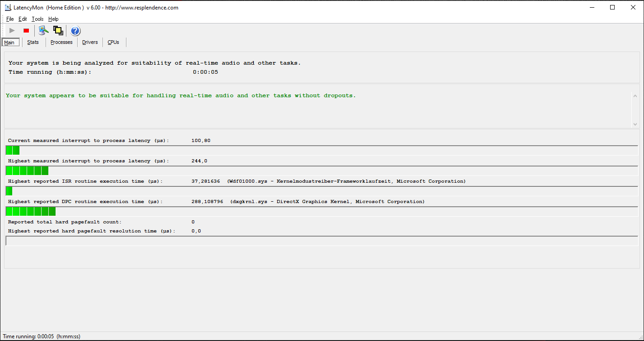Image resolution: width=644 pixels, height=341 pixels.
Task: Open the Tools menu
Action: tap(37, 19)
